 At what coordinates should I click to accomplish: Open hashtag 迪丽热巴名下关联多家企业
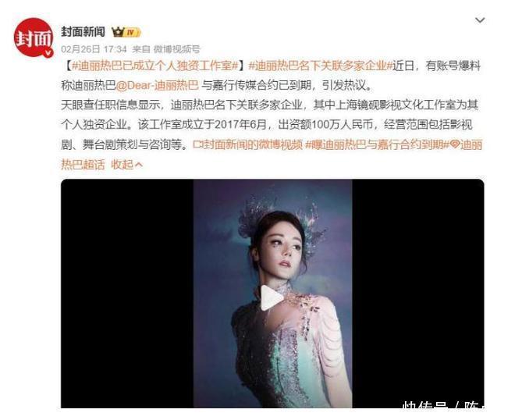pos(321,66)
